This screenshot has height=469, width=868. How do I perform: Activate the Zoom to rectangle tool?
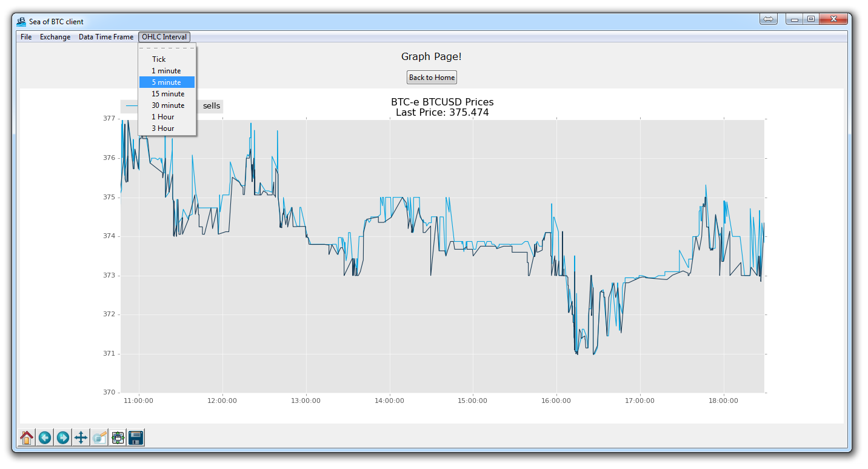99,437
